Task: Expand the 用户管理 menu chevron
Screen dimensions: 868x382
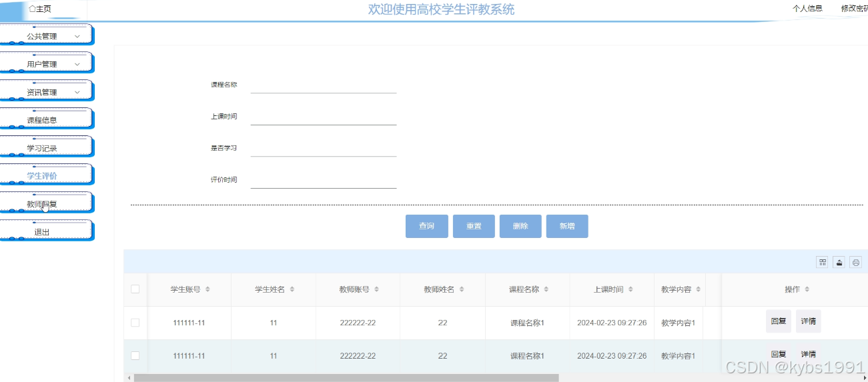Action: (77, 64)
